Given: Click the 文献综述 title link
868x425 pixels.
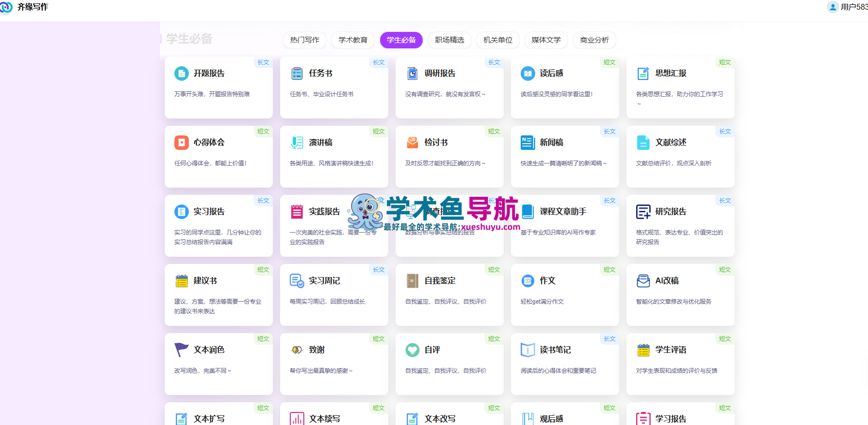Looking at the screenshot, I should pyautogui.click(x=671, y=143).
